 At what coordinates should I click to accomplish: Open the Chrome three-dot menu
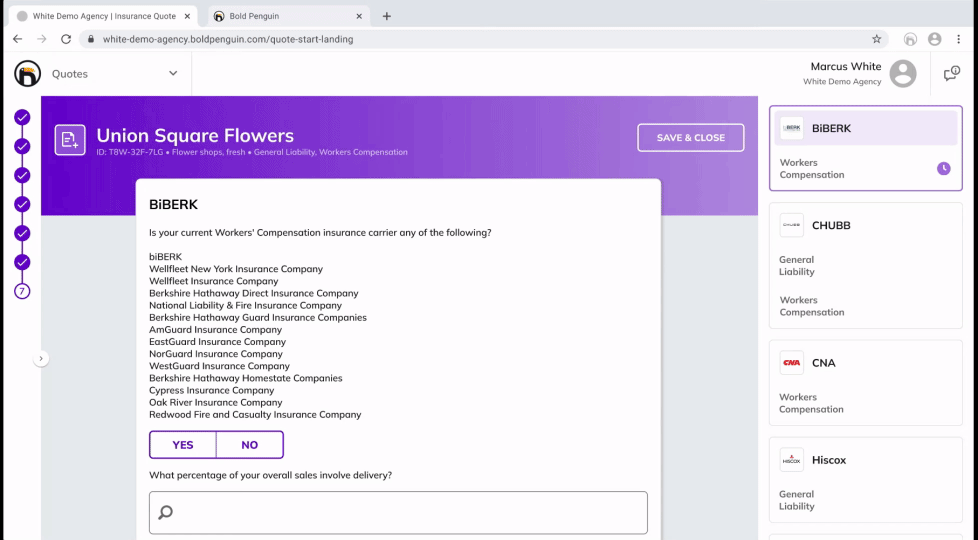click(x=959, y=39)
